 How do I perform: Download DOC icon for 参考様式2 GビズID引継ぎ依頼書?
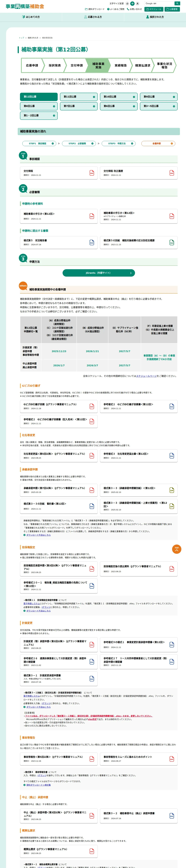(x=172, y=406)
